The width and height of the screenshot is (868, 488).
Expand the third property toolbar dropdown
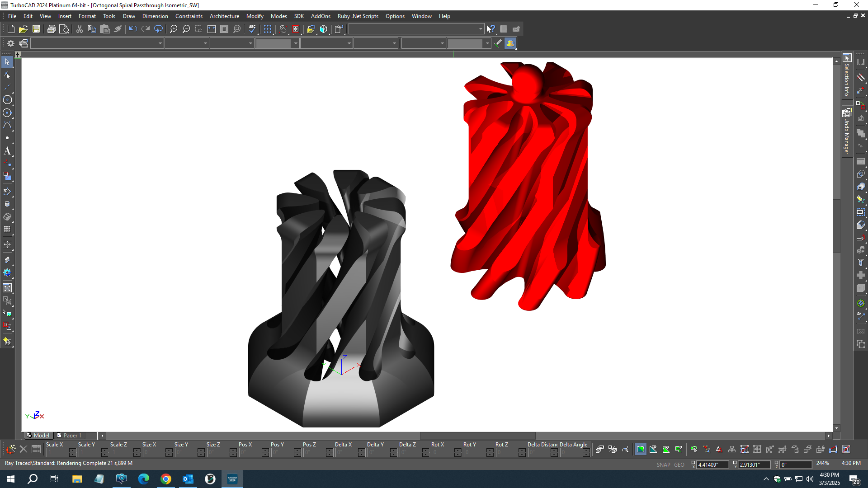[x=250, y=43]
